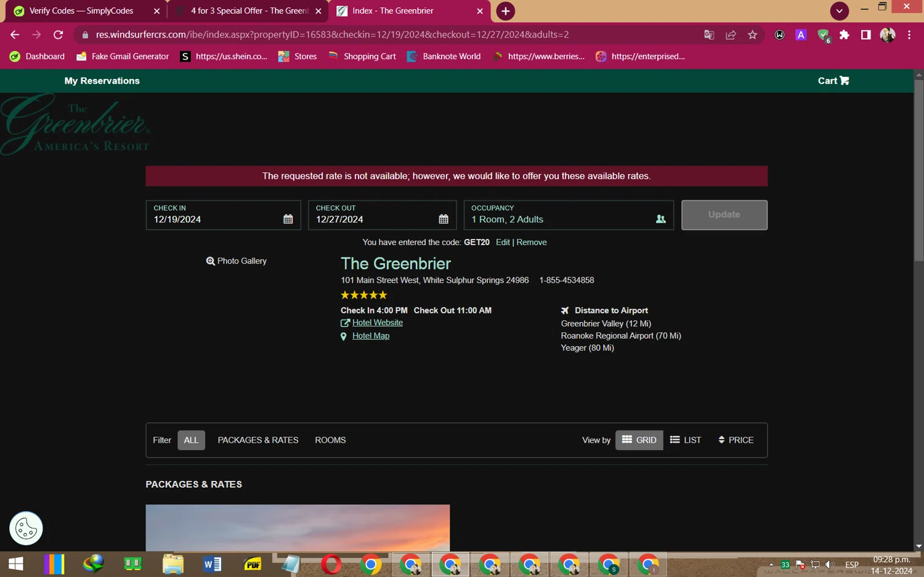Click the Hotel Website external link icon
This screenshot has width=924, height=577.
pos(345,323)
